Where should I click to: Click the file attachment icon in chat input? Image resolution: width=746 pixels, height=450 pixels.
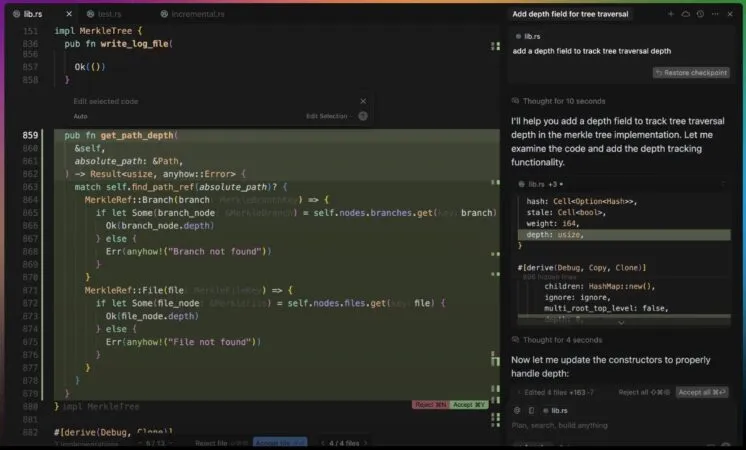pyautogui.click(x=531, y=410)
